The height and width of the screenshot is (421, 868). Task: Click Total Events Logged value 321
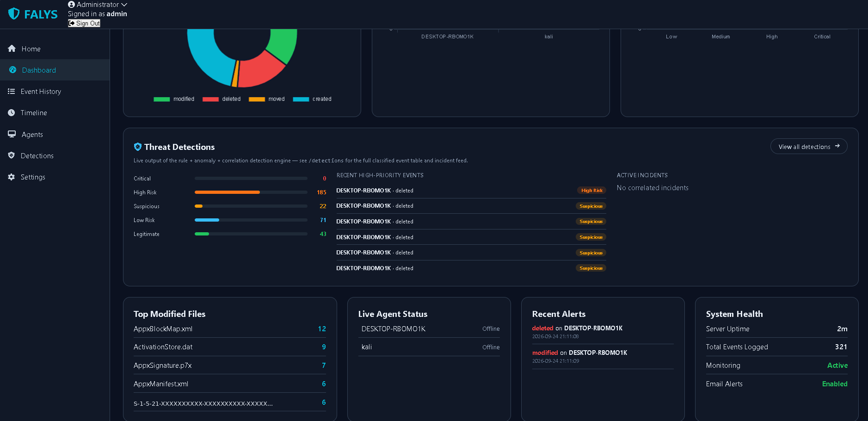(x=841, y=347)
